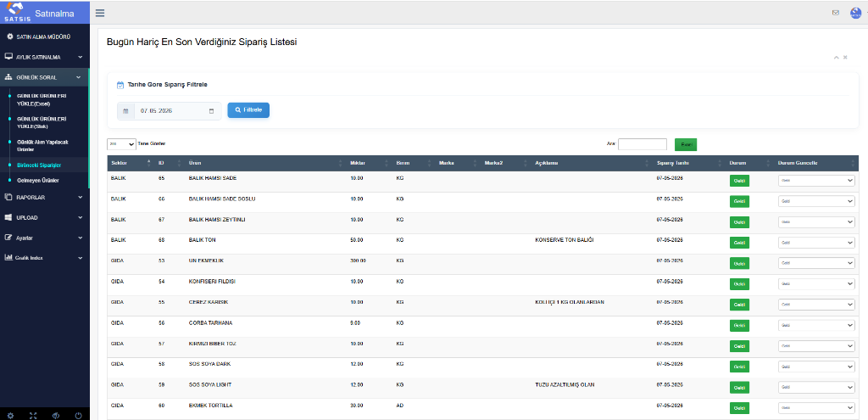Sort table by Sektor column arrows
The image size is (868, 420).
[x=148, y=163]
